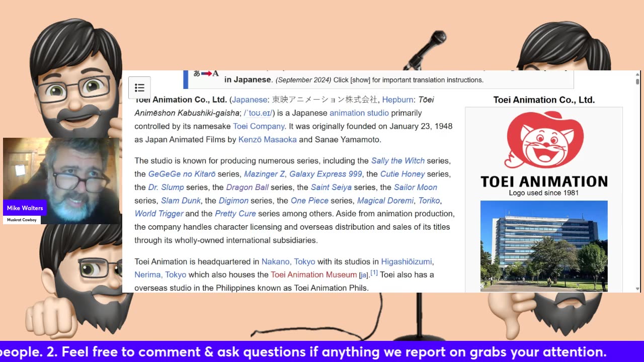The image size is (644, 362).
Task: Click the infobox title Toei Animation Co., Ltd.
Action: (544, 100)
